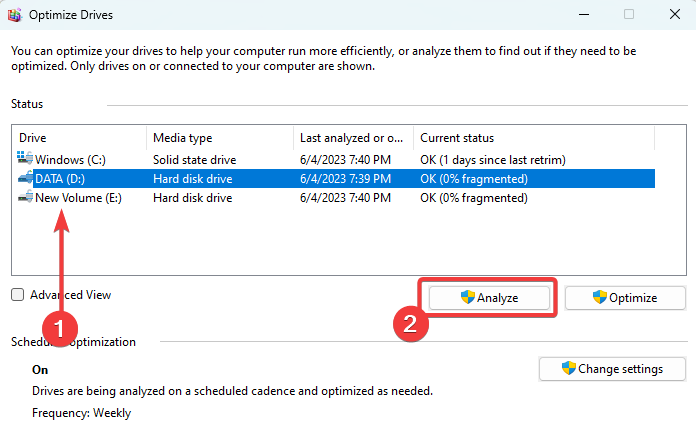Enable the Advanced View checkbox
Viewport: 696px width, 426px height.
coord(17,295)
